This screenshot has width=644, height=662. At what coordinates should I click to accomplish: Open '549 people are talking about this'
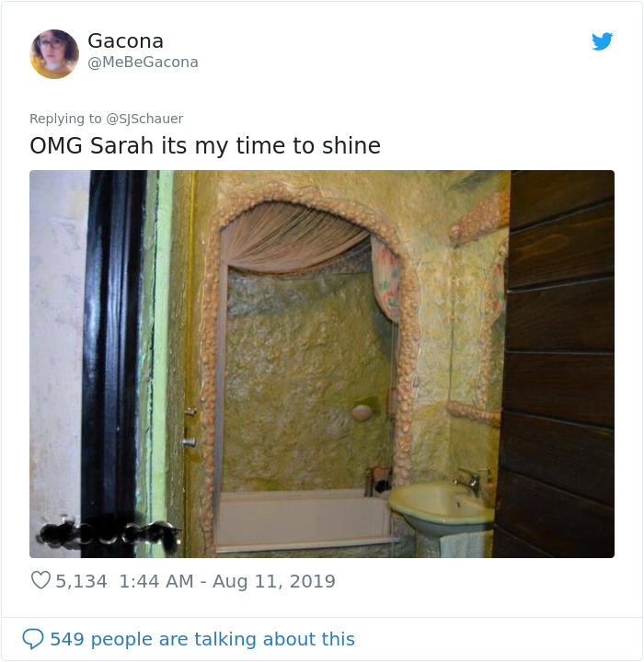click(x=202, y=639)
